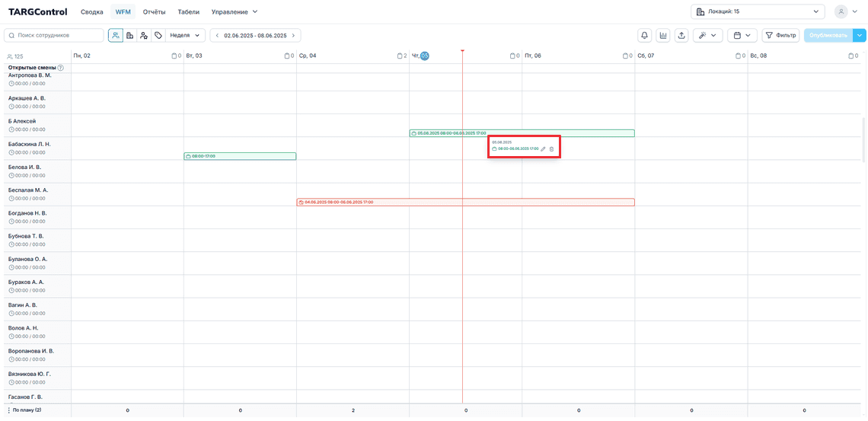Screen dimensions: 868x421
Task: Focus the Поиск сотрудников search field
Action: click(x=54, y=36)
